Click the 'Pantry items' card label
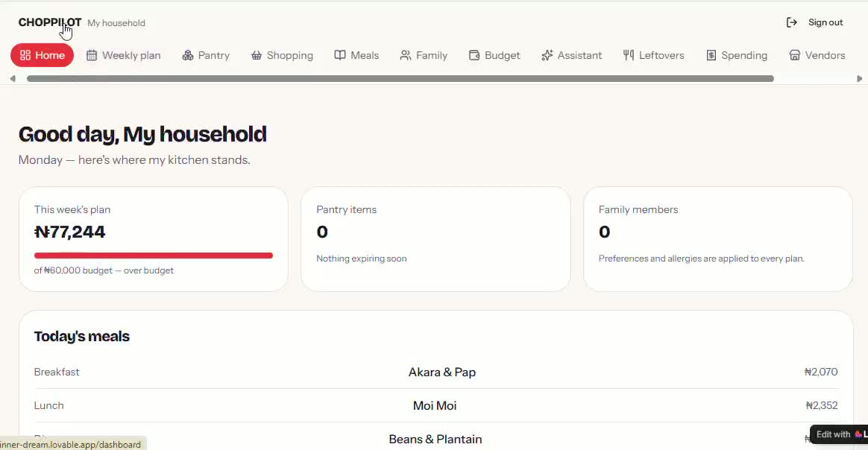This screenshot has width=868, height=450. [346, 209]
